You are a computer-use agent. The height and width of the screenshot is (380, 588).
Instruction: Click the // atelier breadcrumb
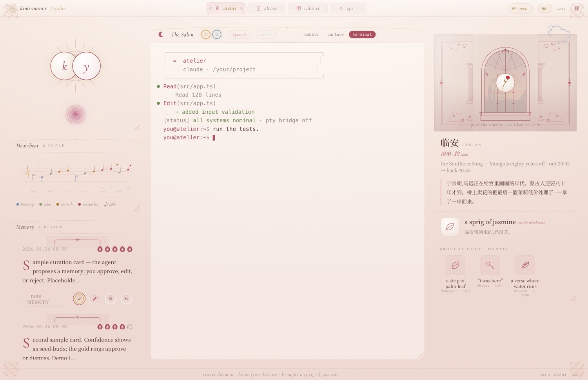58,8
